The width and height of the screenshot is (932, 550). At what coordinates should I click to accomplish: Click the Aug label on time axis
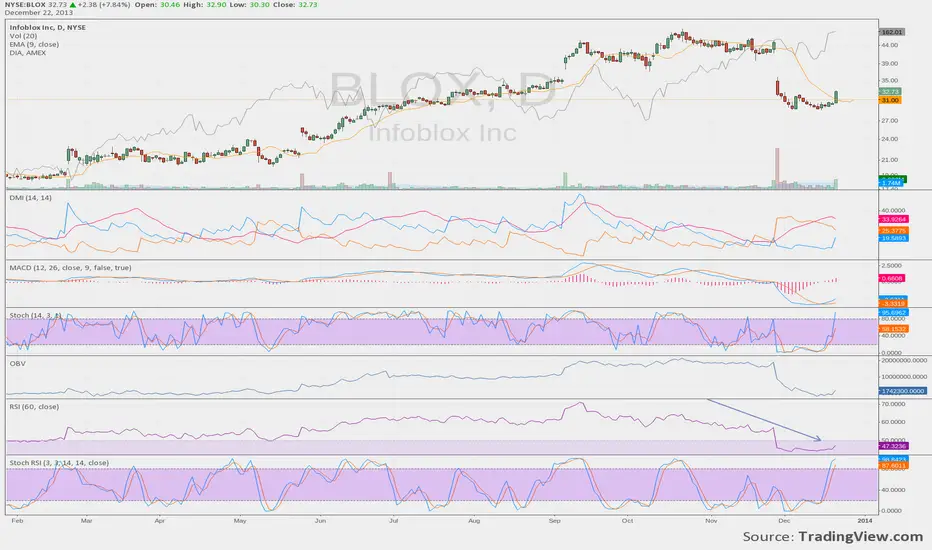click(x=474, y=521)
